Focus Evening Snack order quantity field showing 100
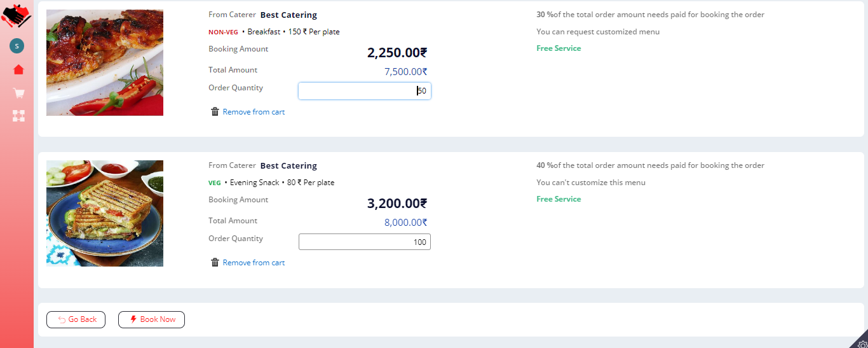The height and width of the screenshot is (348, 868). (364, 242)
